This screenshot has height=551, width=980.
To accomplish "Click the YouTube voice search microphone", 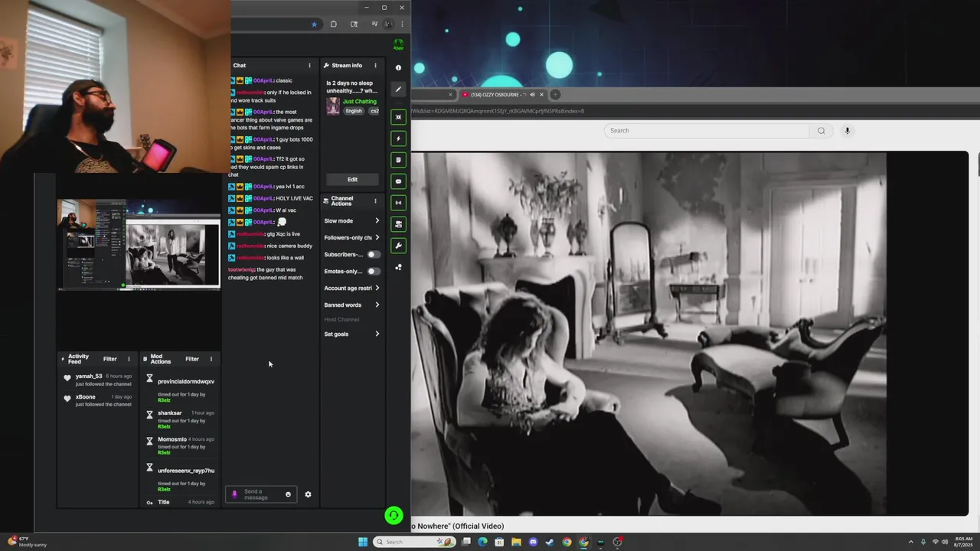I will 847,131.
